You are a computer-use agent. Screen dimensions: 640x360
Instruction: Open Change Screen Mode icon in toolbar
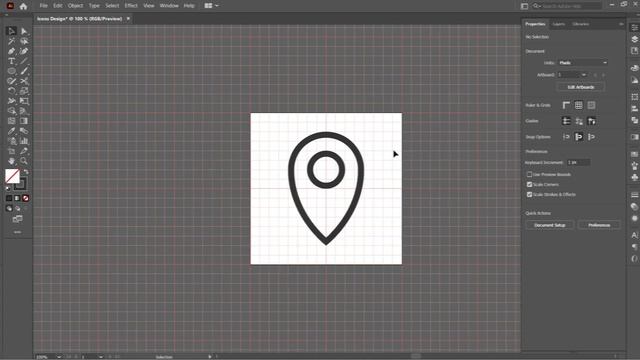[x=18, y=219]
